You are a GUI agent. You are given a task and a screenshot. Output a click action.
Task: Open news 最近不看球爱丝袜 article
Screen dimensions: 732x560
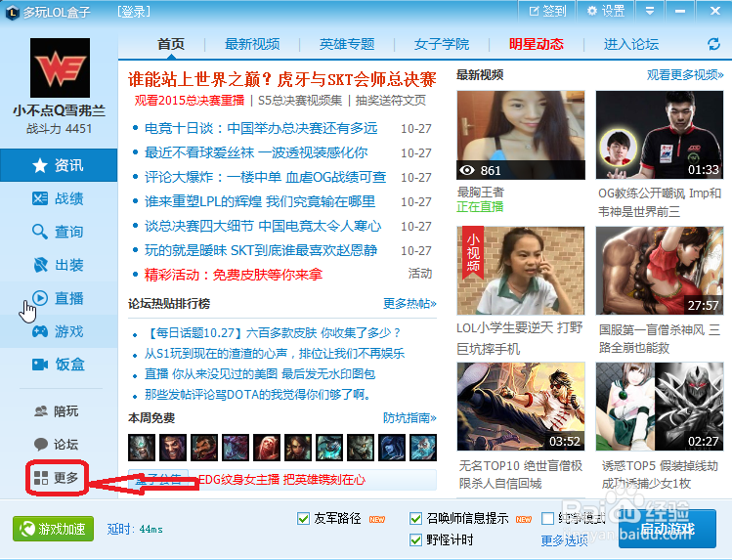click(256, 152)
